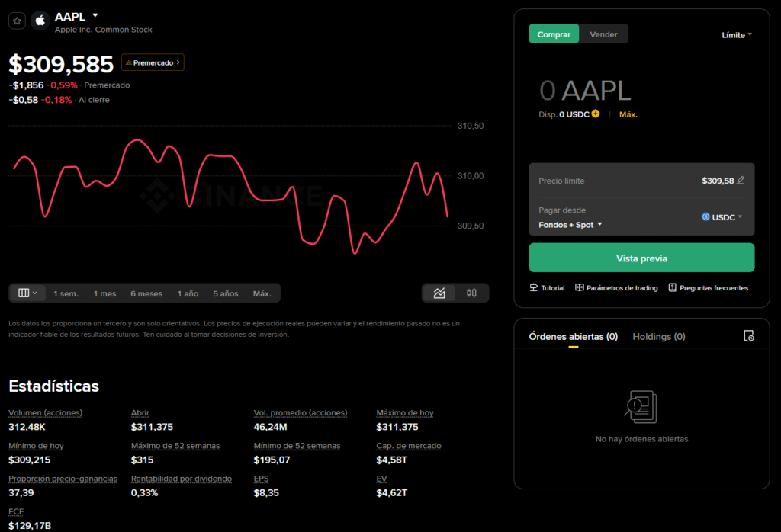Add USDC funds with plus icon

596,114
